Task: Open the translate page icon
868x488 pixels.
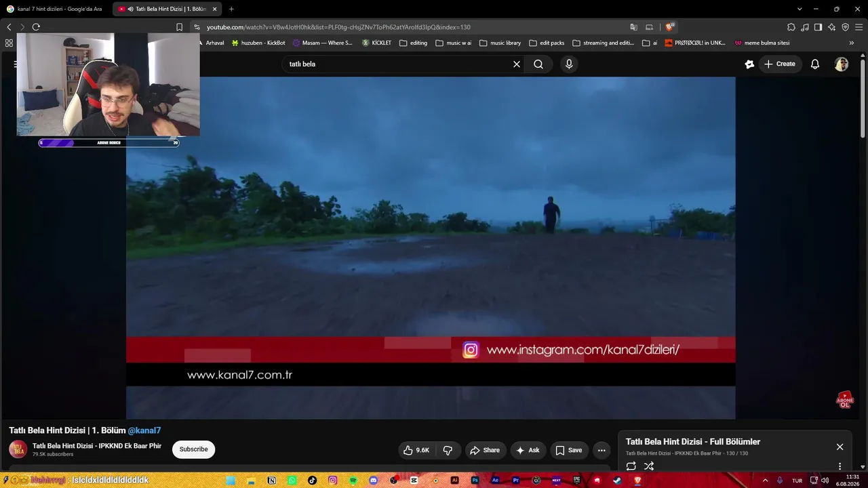Action: tap(633, 27)
